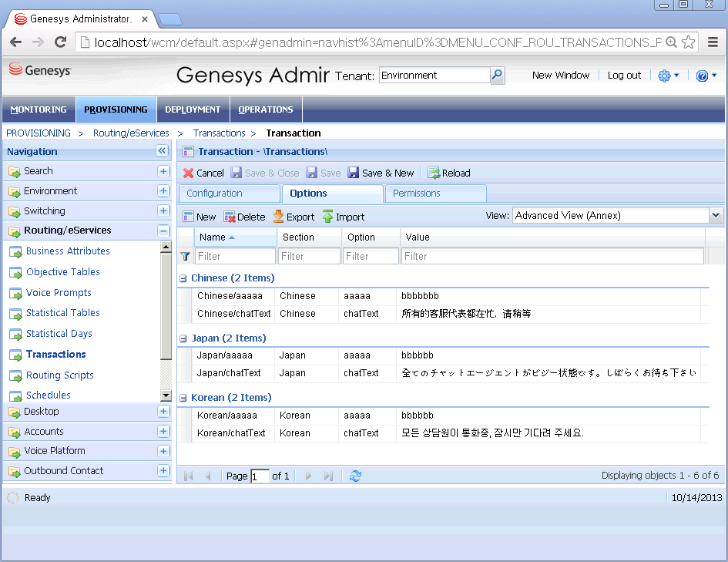Click Save & New toolbar button
728x562 pixels.
pyautogui.click(x=381, y=173)
